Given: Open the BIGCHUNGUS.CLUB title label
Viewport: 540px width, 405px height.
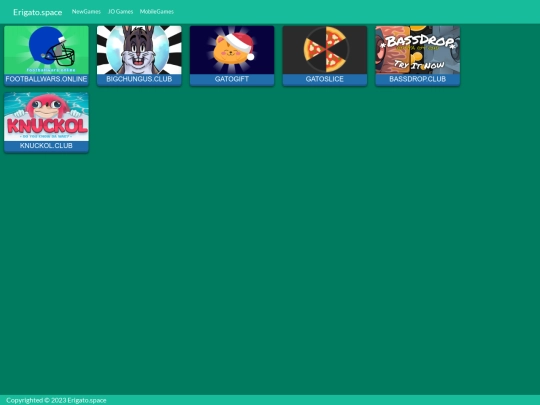Looking at the screenshot, I should tap(139, 79).
